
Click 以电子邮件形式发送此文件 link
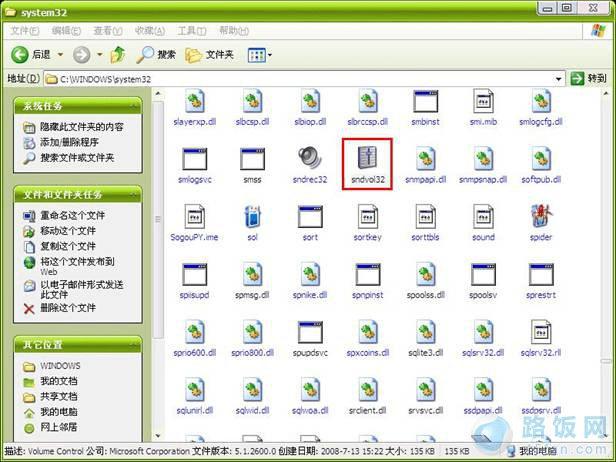coord(82,290)
